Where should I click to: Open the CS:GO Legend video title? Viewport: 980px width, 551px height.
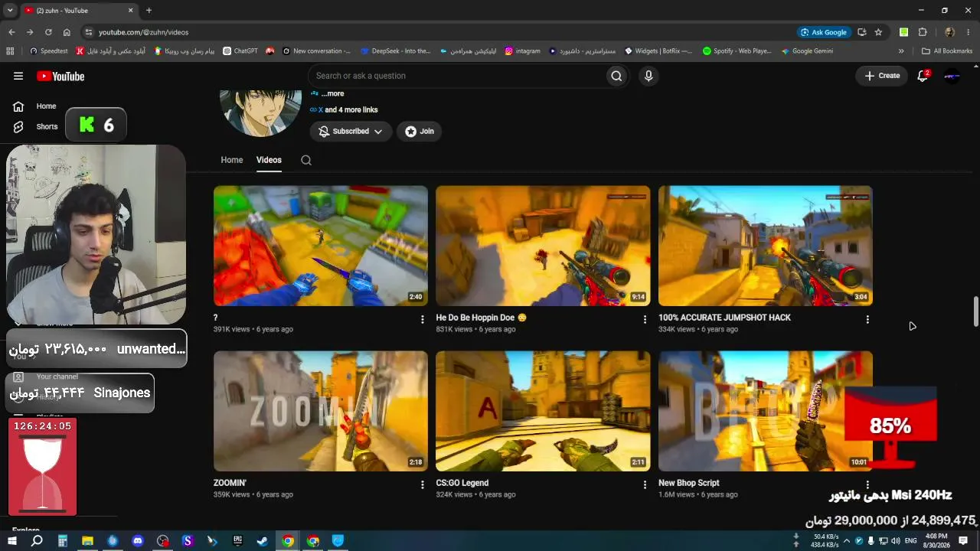pos(462,483)
